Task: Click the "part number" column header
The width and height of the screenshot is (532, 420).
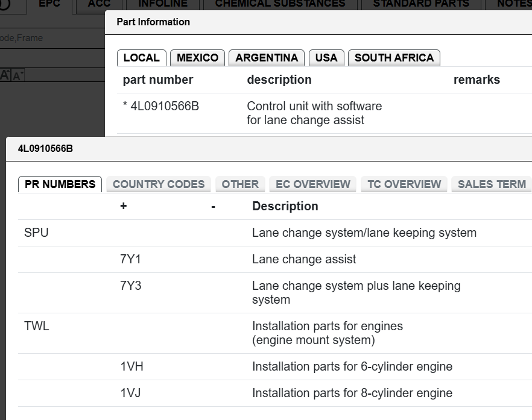Action: click(x=158, y=80)
